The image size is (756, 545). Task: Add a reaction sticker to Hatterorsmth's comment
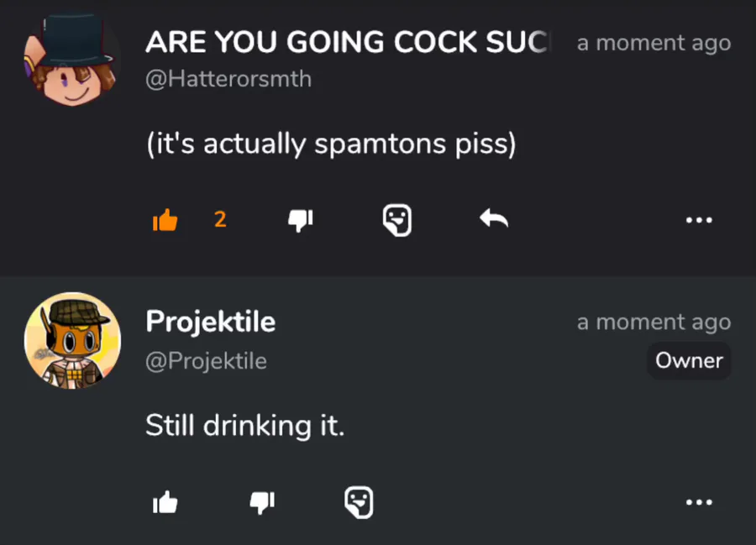point(396,220)
